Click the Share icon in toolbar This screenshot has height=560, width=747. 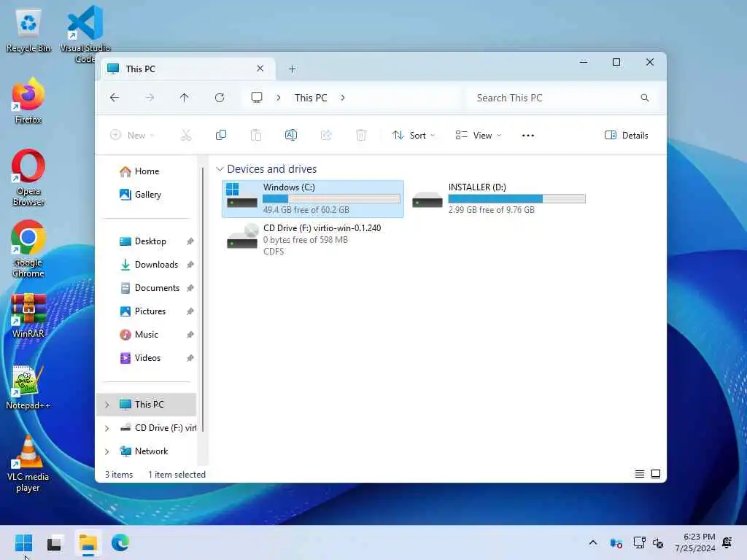[326, 135]
